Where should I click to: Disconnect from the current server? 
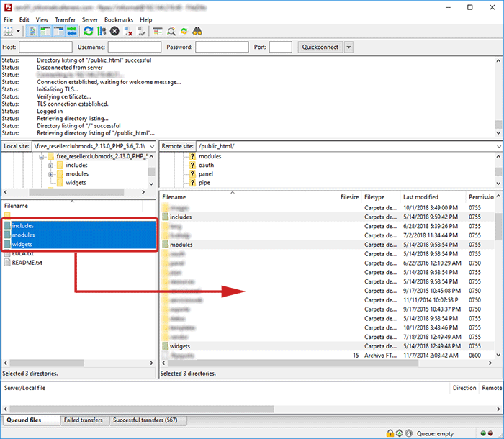point(128,31)
